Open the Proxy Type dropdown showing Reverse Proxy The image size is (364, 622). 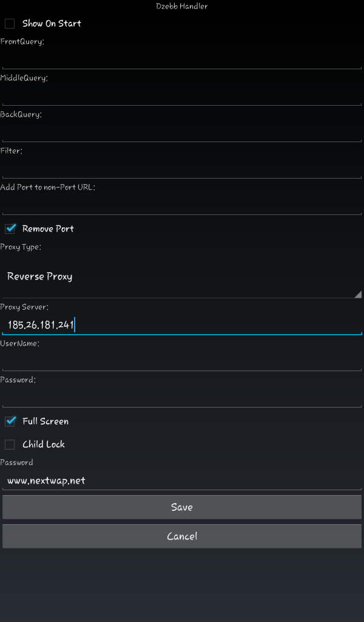tap(182, 276)
